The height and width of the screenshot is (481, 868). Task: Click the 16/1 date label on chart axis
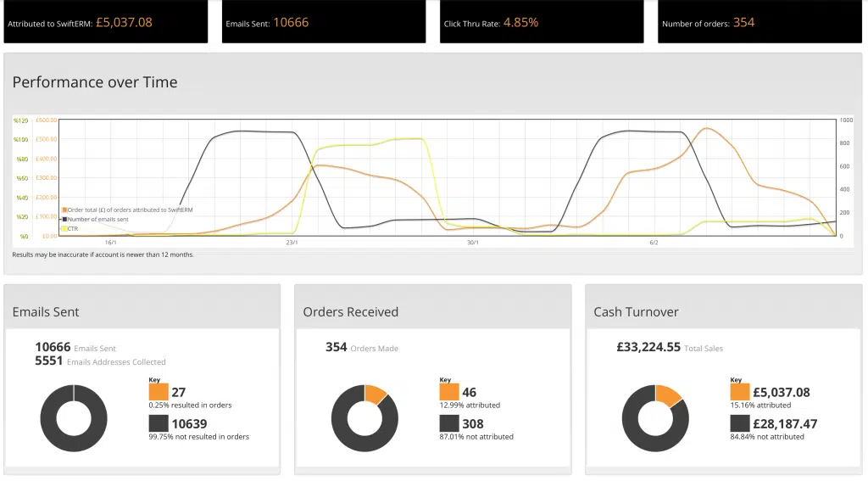click(111, 243)
